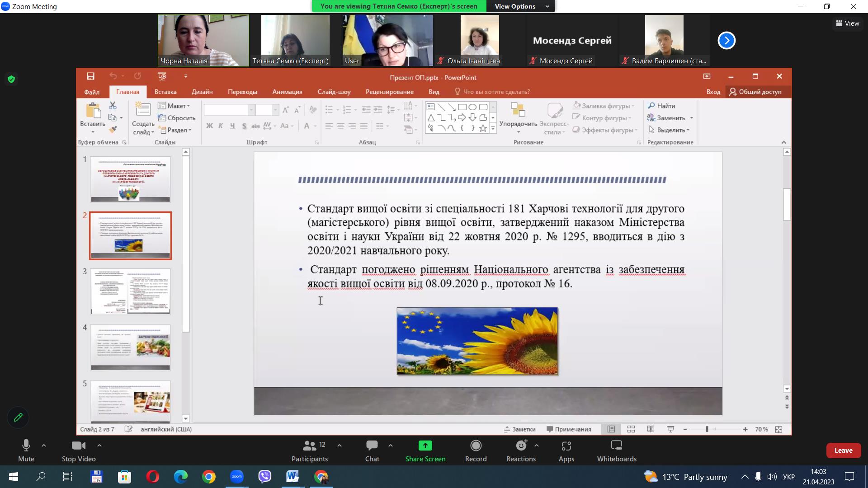Click Тетяна Семко video thumbnail
The height and width of the screenshot is (488, 868).
(x=295, y=40)
